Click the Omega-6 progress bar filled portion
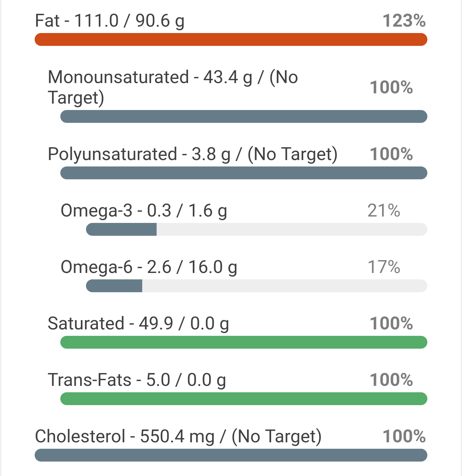This screenshot has width=462, height=476. click(x=114, y=286)
